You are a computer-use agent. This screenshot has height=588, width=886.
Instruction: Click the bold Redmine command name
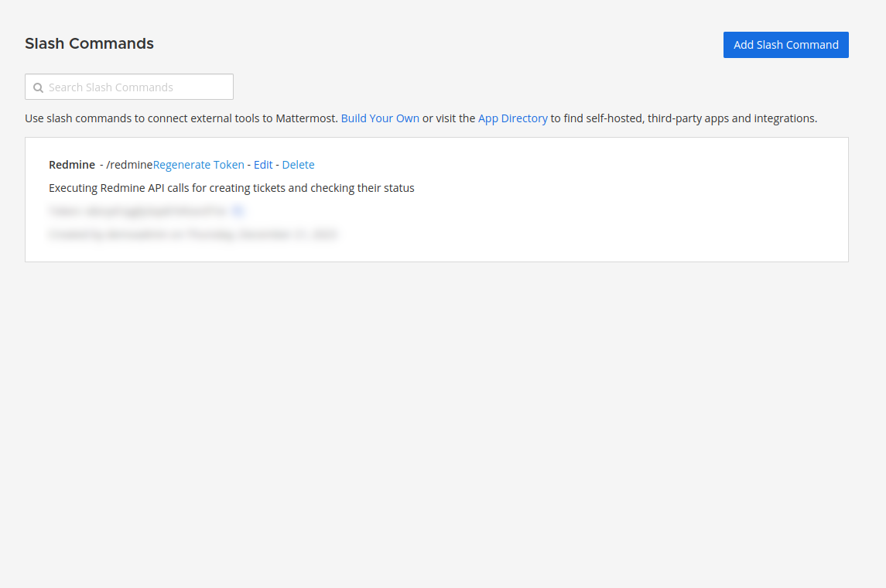(72, 165)
